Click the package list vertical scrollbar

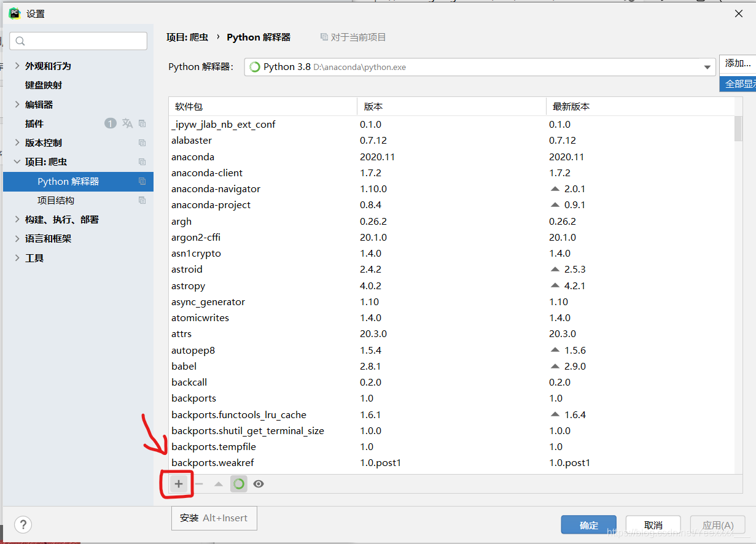[738, 128]
